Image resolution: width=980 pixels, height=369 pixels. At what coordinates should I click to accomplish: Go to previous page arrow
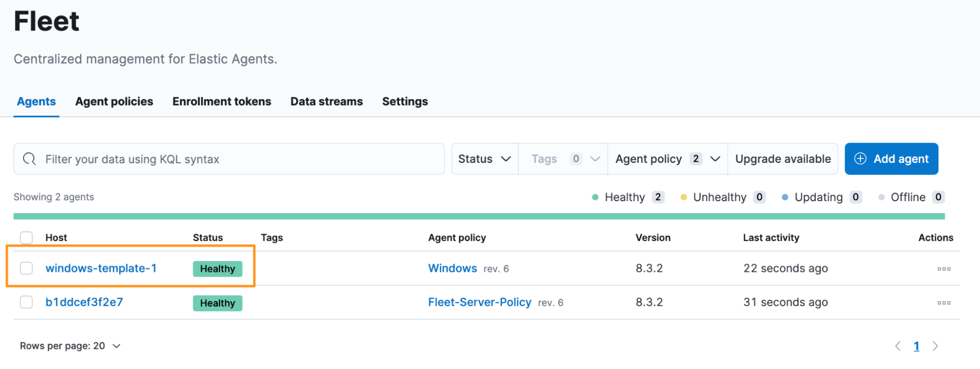pyautogui.click(x=898, y=346)
